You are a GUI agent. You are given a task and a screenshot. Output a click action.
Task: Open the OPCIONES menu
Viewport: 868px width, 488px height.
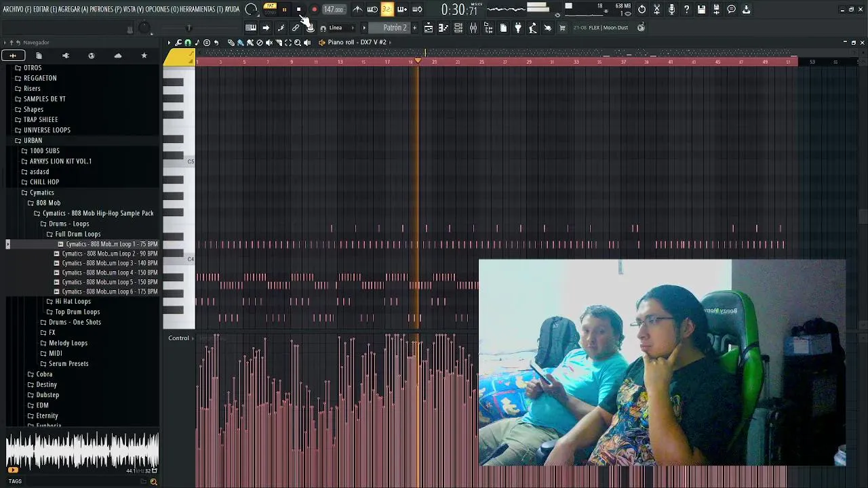[161, 9]
